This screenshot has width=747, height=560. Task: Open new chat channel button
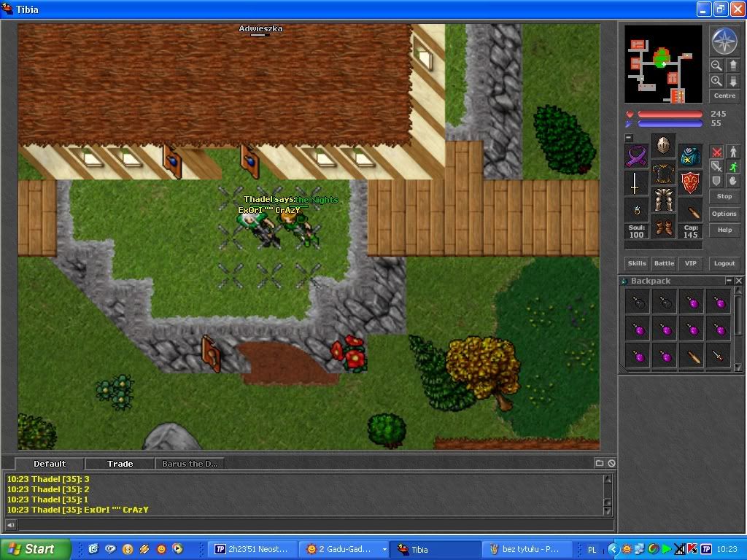600,463
